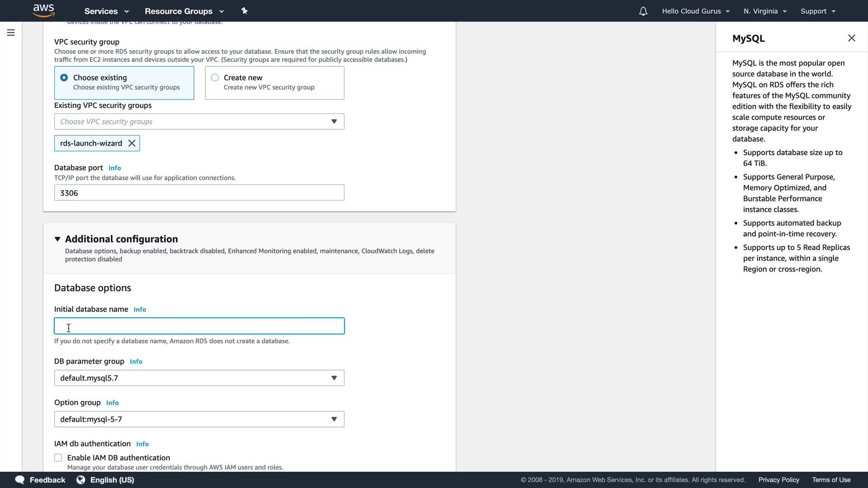The image size is (868, 488).
Task: Click Info link next to Database port
Action: (114, 168)
